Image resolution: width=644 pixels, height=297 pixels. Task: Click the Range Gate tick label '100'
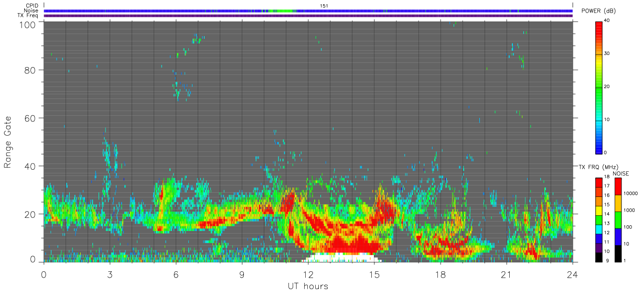click(27, 24)
